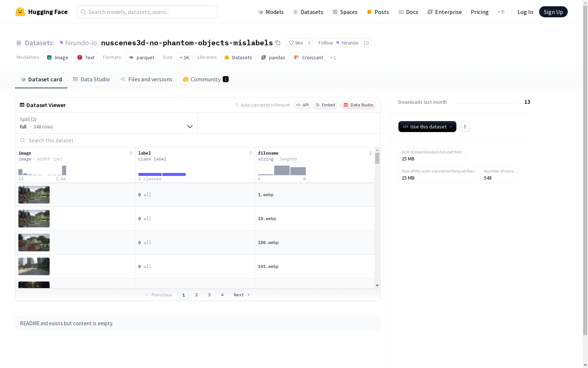The width and height of the screenshot is (588, 368).
Task: Open Files and versions tab
Action: [x=146, y=79]
